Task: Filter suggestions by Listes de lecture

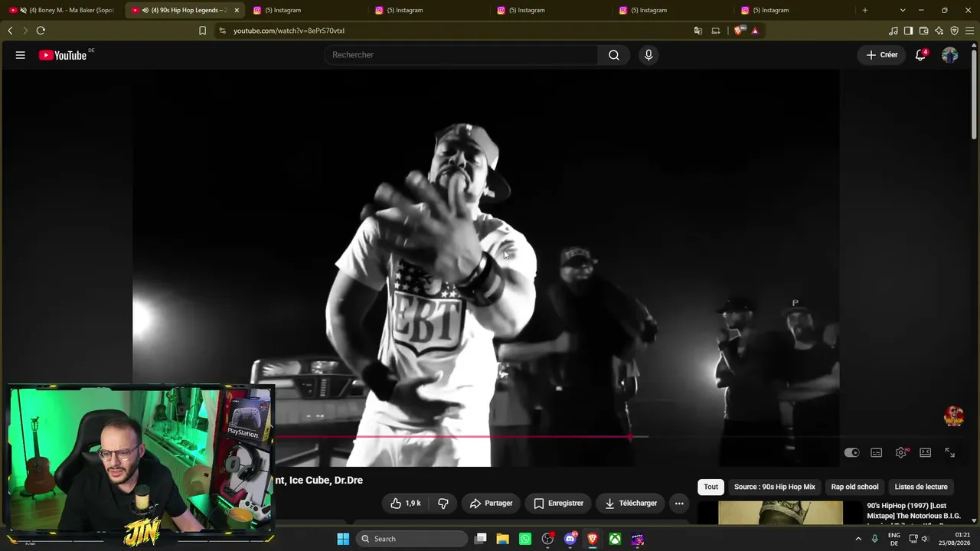Action: coord(921,487)
